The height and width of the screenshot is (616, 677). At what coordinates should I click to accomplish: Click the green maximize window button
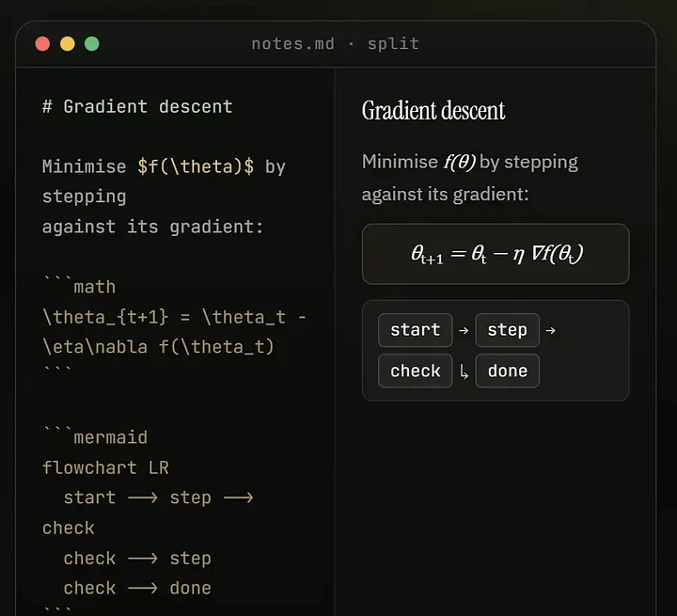point(92,43)
